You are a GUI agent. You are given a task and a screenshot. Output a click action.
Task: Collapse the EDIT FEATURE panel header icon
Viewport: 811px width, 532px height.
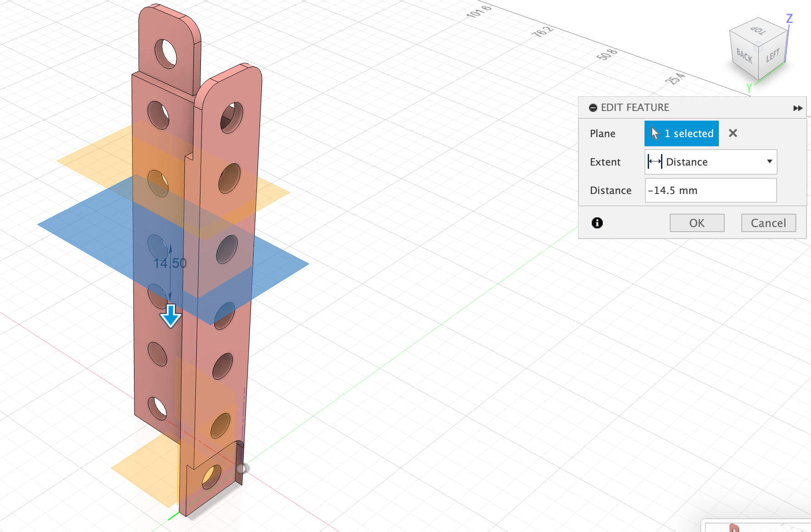[593, 108]
